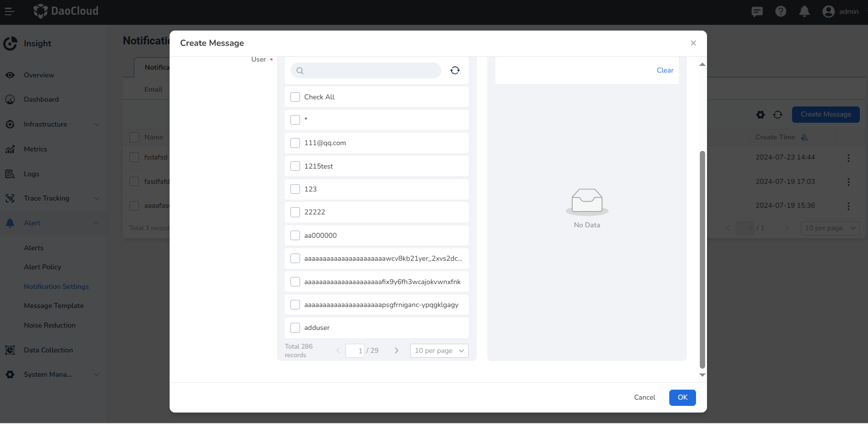
Task: Click the refresh icon beside user search
Action: click(455, 71)
